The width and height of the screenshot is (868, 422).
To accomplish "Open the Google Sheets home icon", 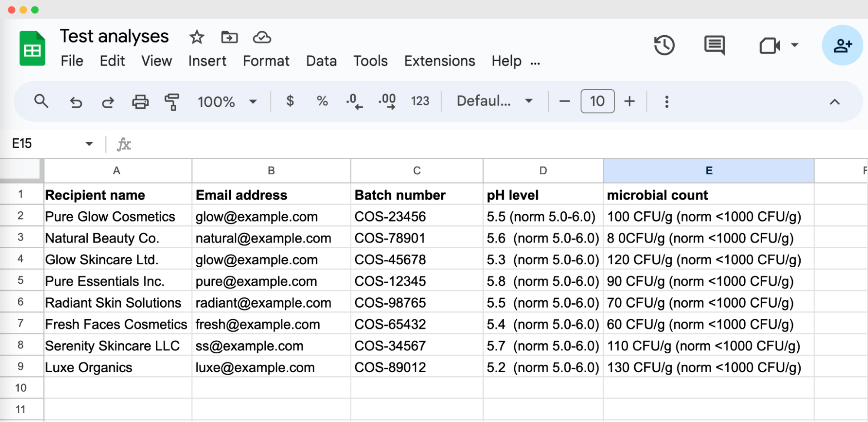I will pyautogui.click(x=32, y=48).
